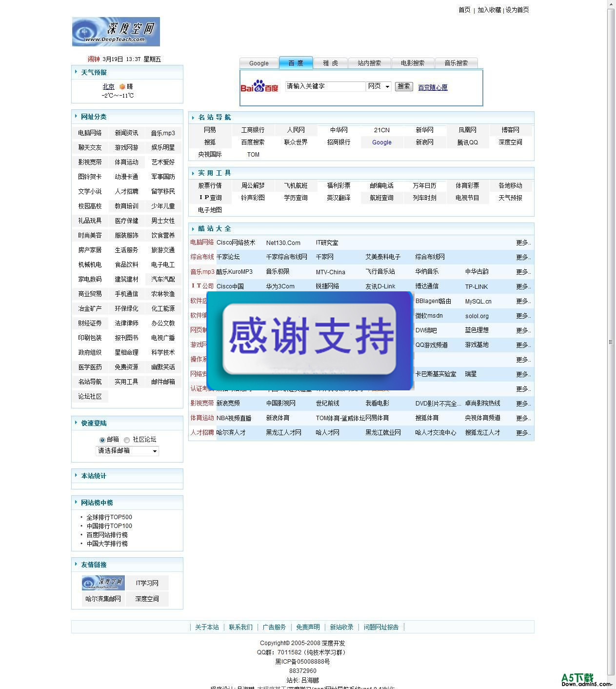Click 加入收藏 at the top

pyautogui.click(x=489, y=10)
